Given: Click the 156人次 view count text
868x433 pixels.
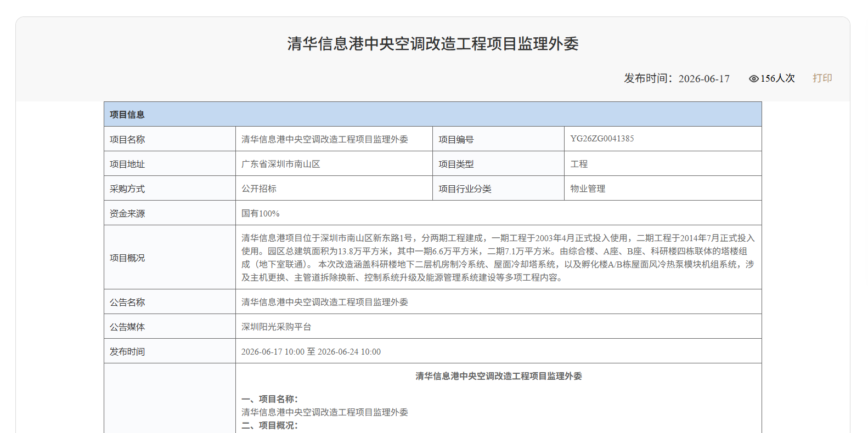Looking at the screenshot, I should 777,78.
